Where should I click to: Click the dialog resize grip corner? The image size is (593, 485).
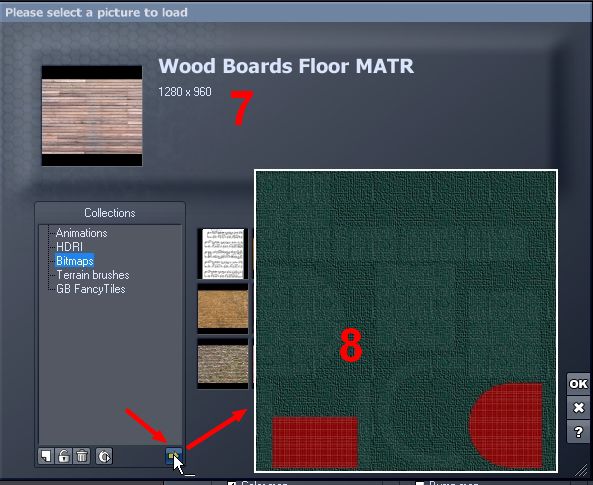pos(581,470)
